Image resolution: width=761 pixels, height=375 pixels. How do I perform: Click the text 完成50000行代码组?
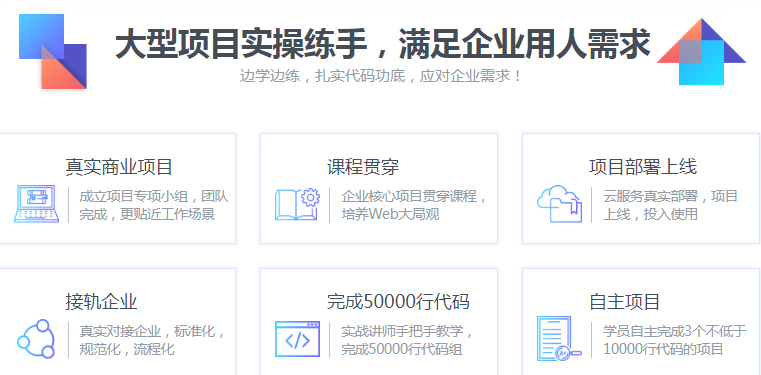click(x=401, y=349)
